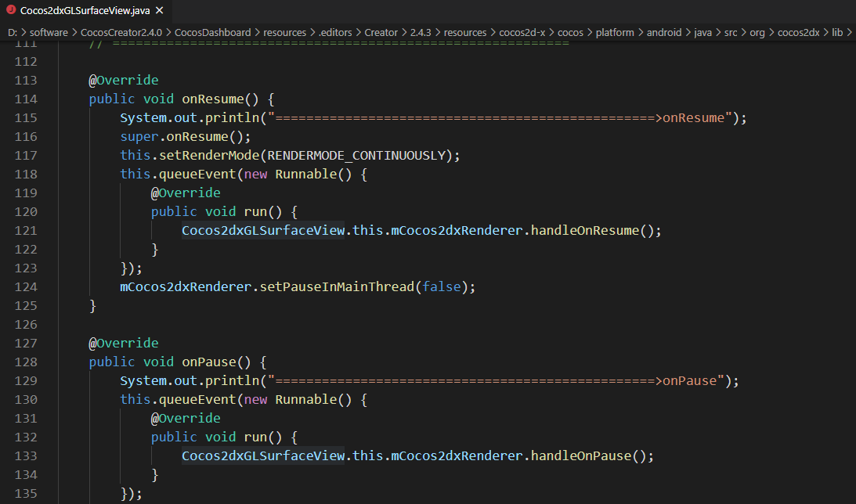Select the Cocos2dxGLSurfaceView.java editor tab
This screenshot has height=504, width=856.
tap(85, 10)
